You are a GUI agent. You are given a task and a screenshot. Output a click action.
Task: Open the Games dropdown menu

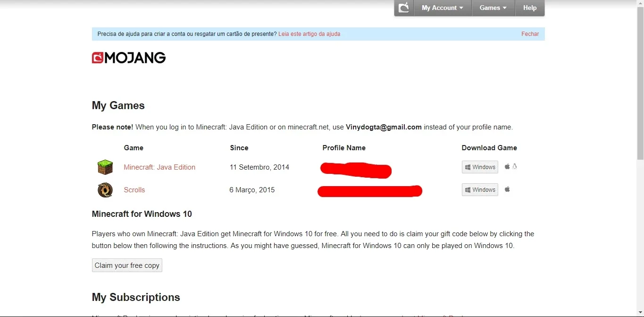[x=493, y=8]
